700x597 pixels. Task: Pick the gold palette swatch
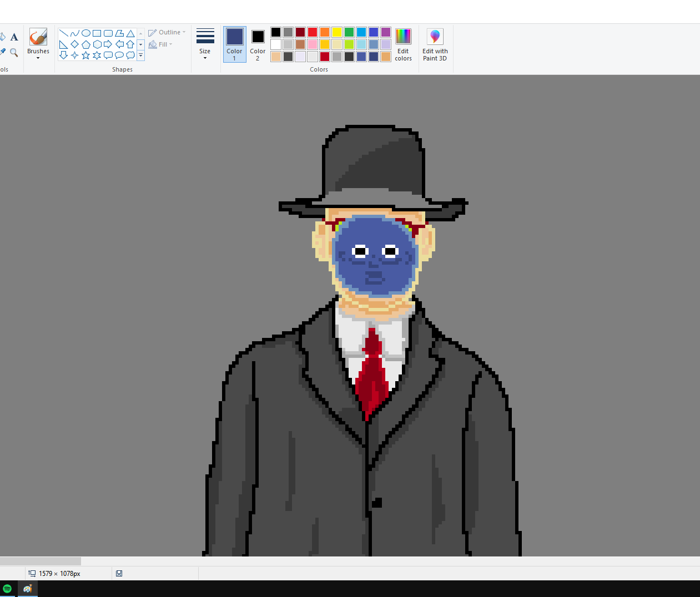pyautogui.click(x=325, y=44)
